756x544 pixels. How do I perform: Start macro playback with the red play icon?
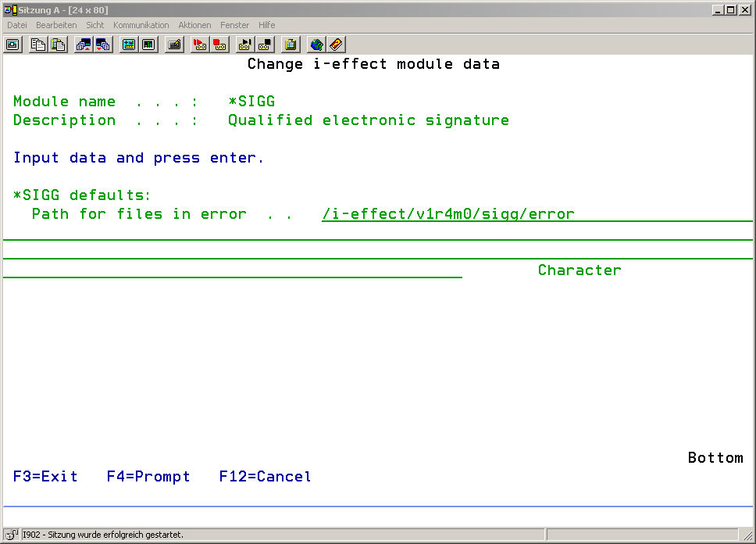click(x=199, y=45)
